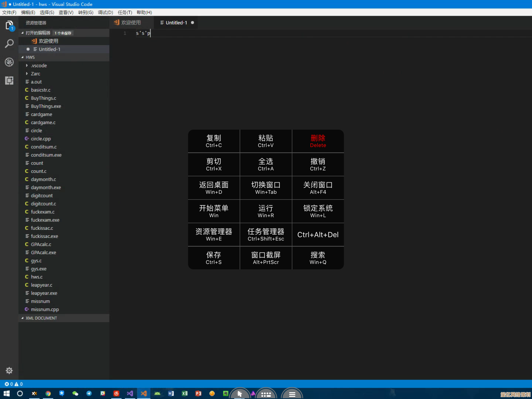Viewport: 532px width, 399px height.
Task: Click the unsaved dot on Untitled-1 tab
Action: point(192,23)
